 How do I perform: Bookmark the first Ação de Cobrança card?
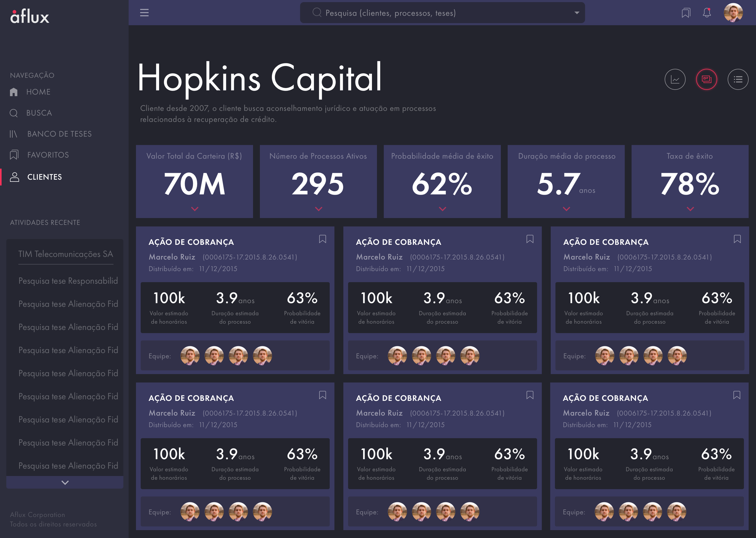point(322,239)
